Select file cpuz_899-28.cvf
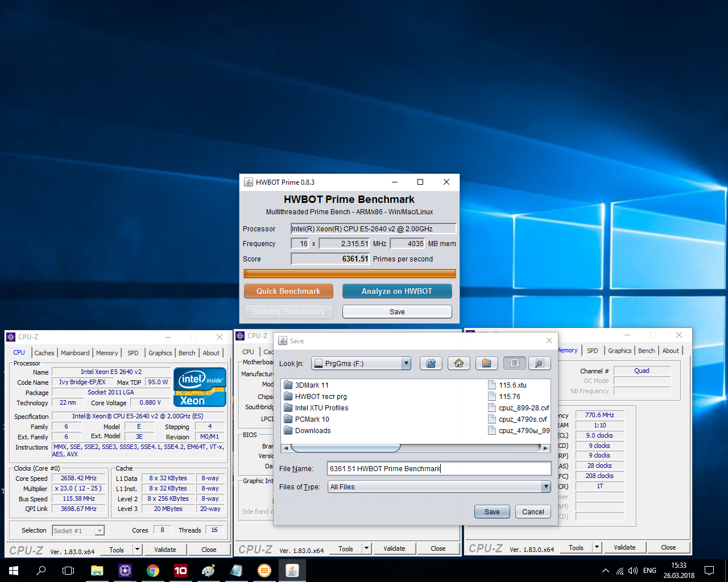This screenshot has height=582, width=728. 519,408
